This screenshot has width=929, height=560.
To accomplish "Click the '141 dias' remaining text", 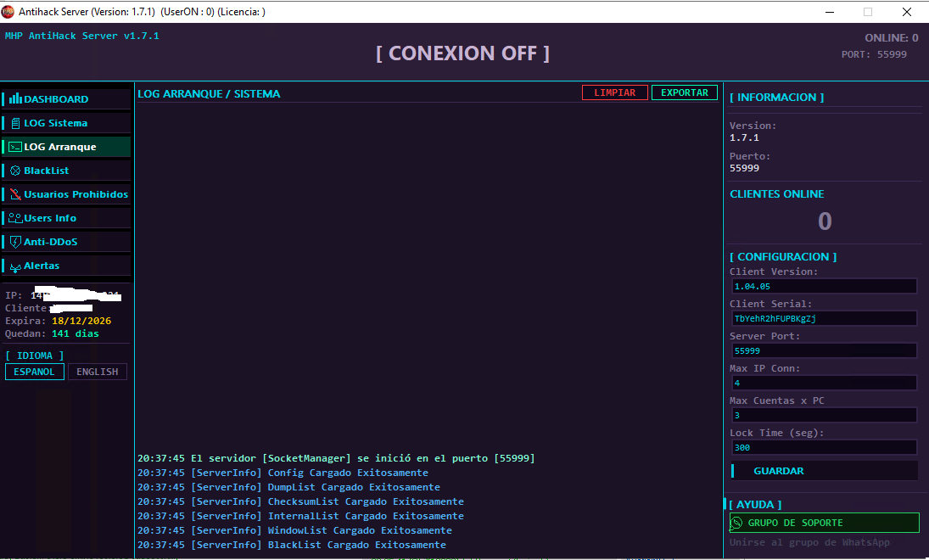I will pos(76,333).
